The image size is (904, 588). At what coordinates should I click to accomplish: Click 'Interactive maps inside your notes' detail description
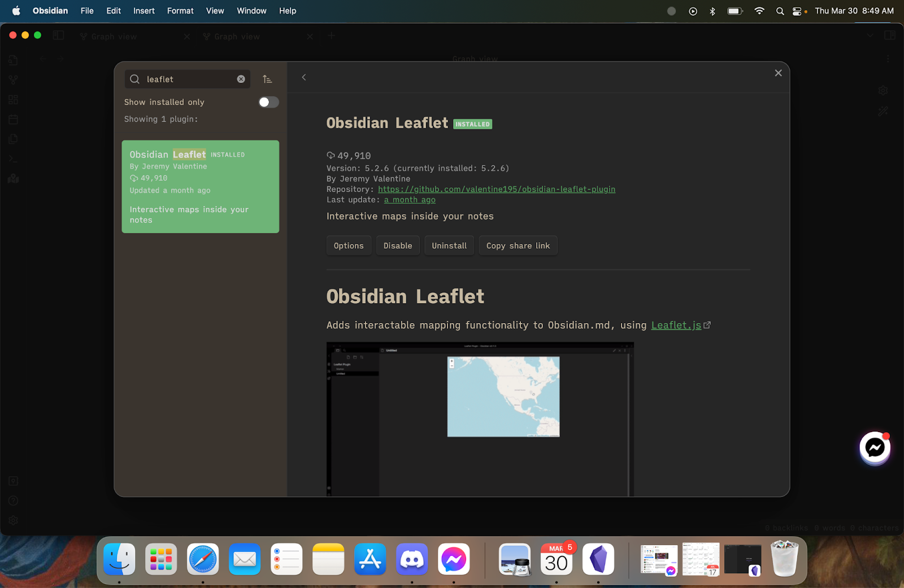click(410, 216)
